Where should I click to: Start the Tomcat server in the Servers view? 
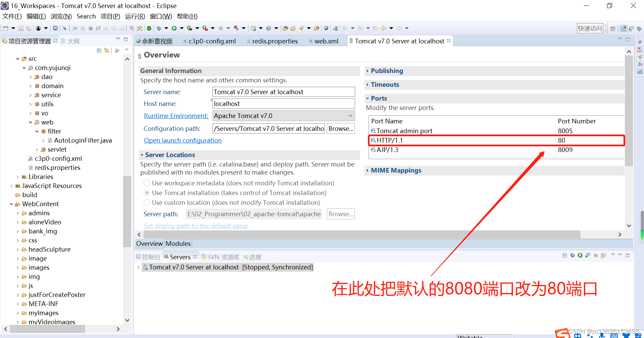580,256
